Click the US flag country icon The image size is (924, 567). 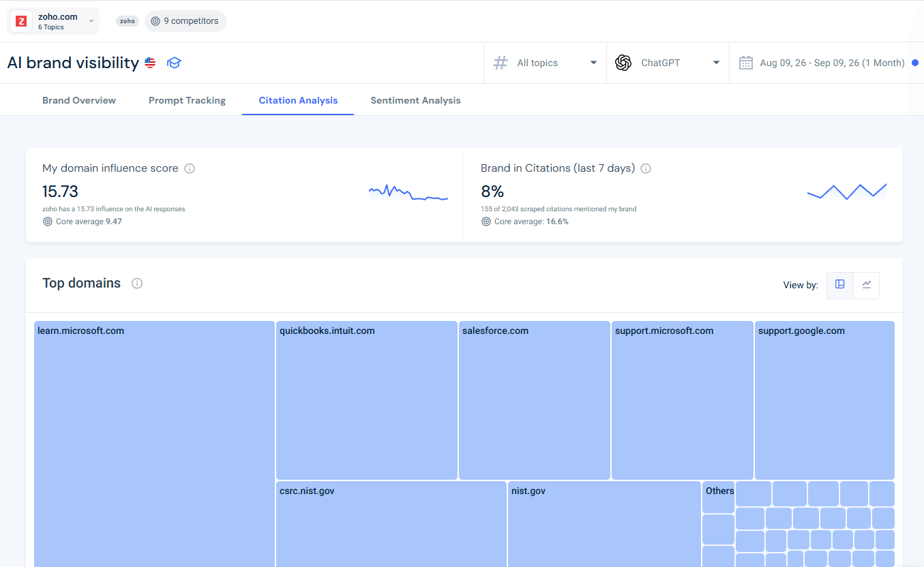click(150, 63)
